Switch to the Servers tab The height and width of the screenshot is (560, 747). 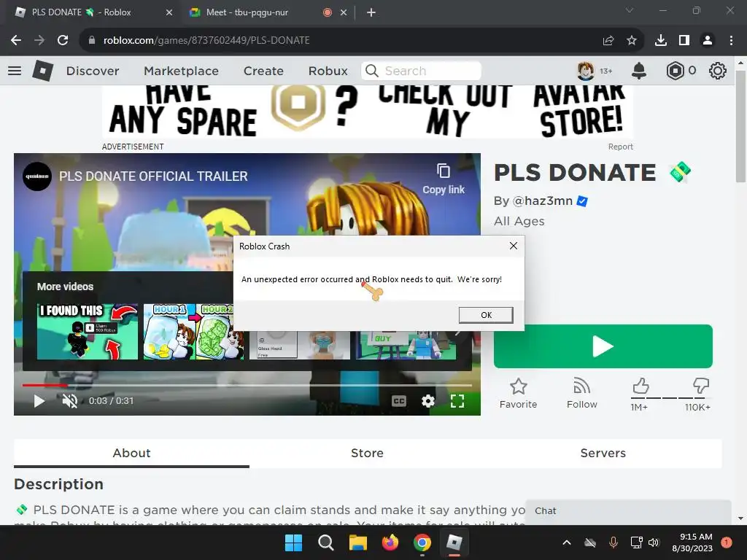click(x=603, y=453)
